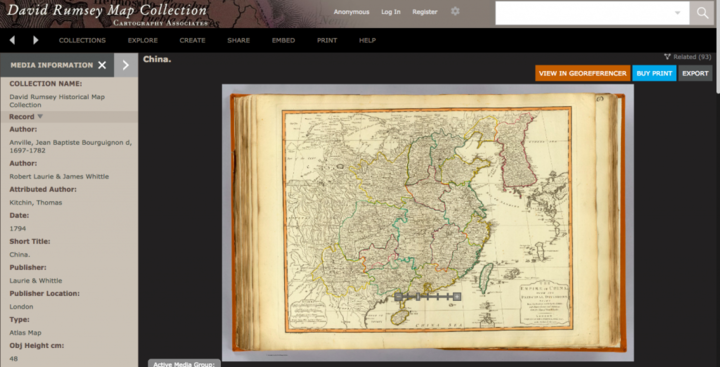Open the settings gear icon
This screenshot has height=367, width=720.
click(455, 11)
